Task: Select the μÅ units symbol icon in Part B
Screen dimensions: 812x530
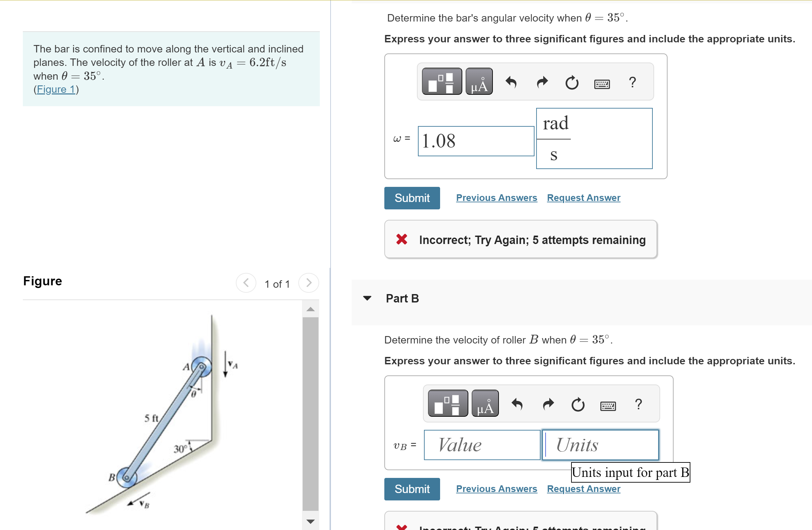Action: [x=485, y=404]
